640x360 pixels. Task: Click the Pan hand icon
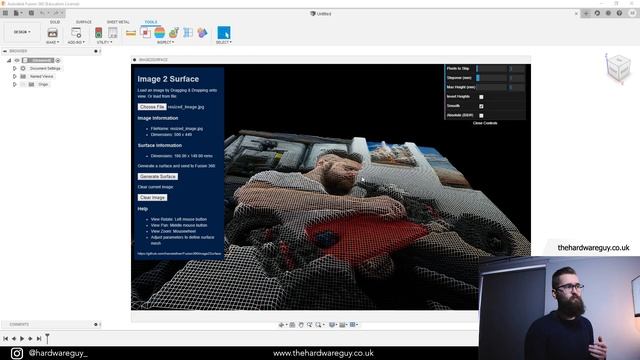(301, 325)
